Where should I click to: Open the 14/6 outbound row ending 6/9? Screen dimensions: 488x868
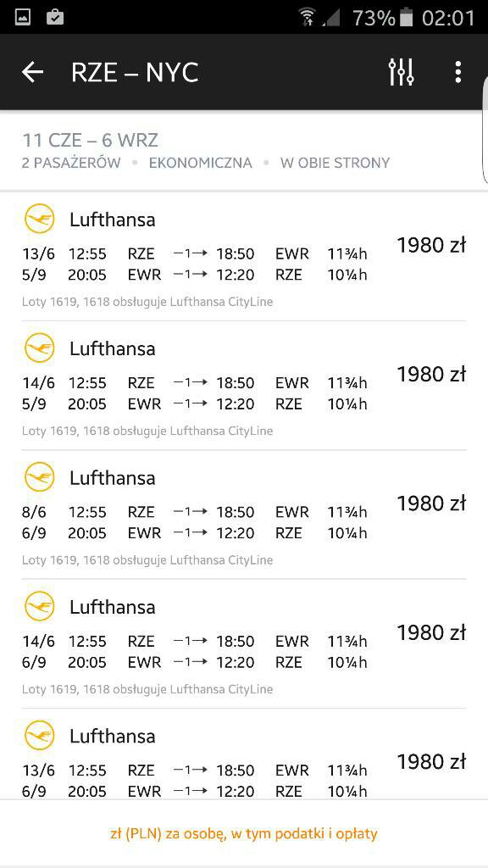pos(244,643)
